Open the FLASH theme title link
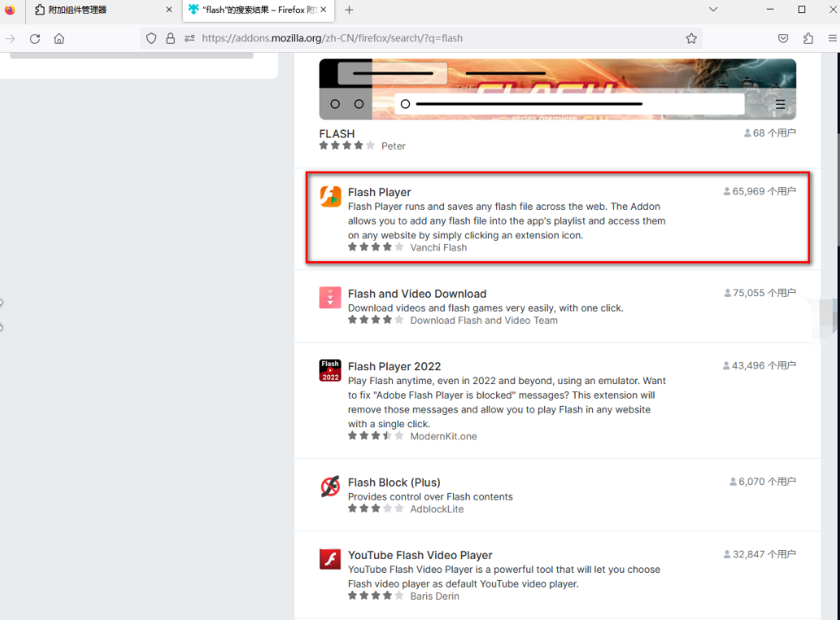Viewport: 840px width, 620px height. point(337,133)
